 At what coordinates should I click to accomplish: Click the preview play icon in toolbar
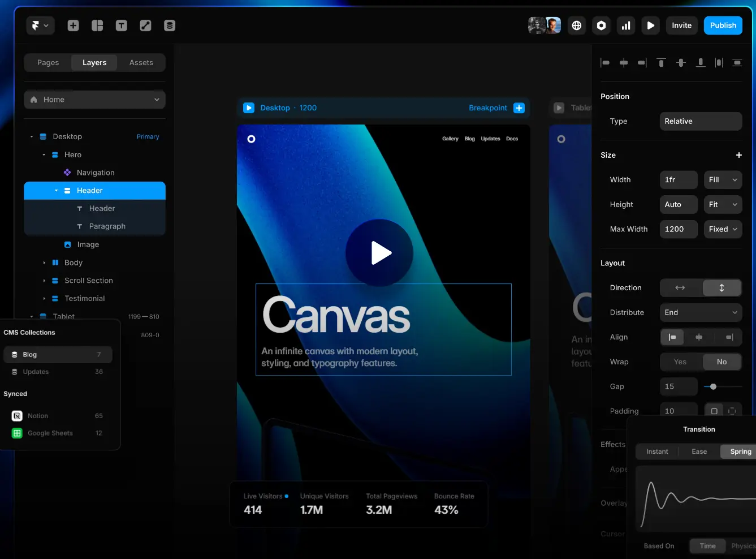tap(650, 25)
